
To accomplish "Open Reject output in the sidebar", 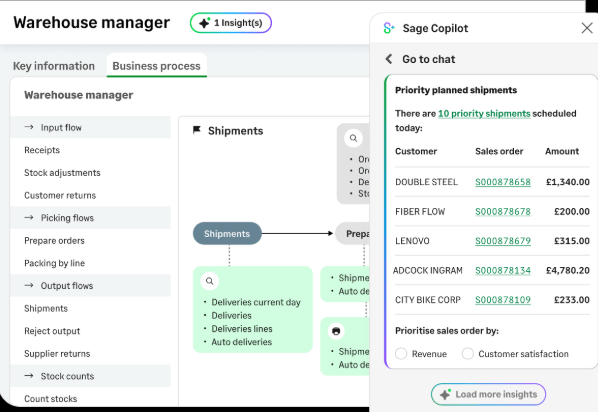I will [x=52, y=331].
